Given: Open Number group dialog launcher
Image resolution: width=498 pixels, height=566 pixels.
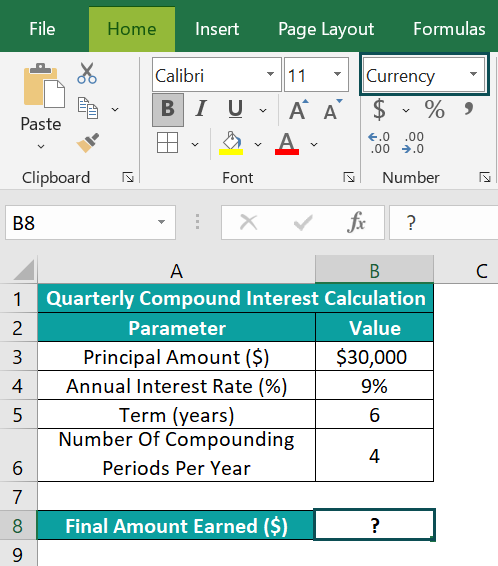Looking at the screenshot, I should (485, 177).
